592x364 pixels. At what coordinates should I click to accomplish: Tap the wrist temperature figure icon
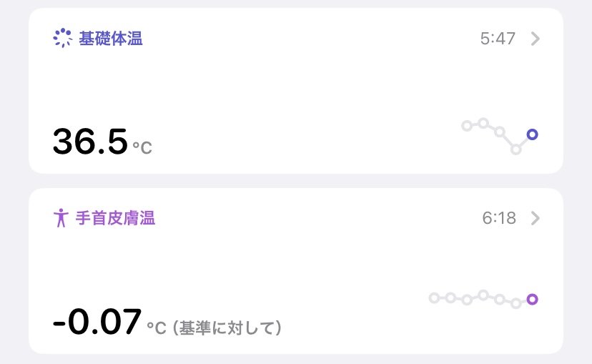coord(61,218)
